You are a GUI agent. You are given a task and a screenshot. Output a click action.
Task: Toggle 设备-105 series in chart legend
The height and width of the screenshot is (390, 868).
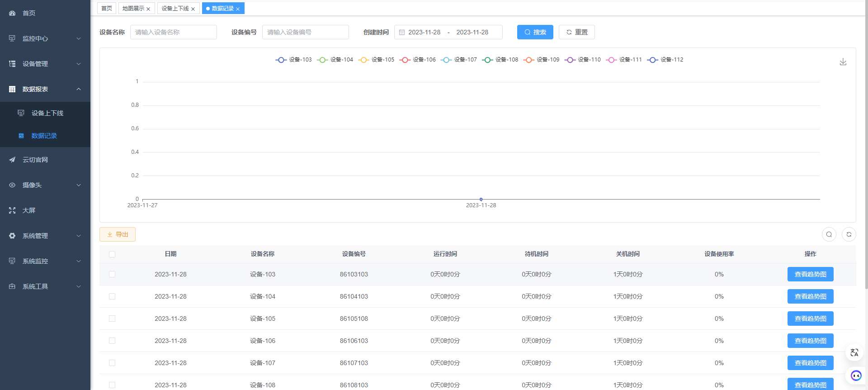pos(376,60)
